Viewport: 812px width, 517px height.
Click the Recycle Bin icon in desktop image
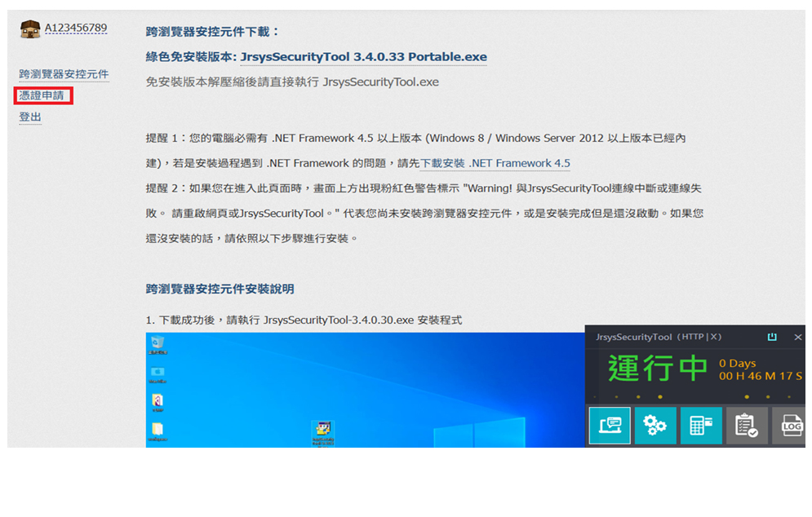tap(158, 344)
